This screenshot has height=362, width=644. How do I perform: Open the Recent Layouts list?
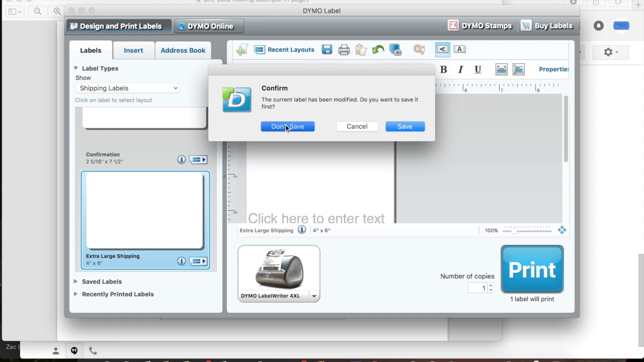point(284,50)
